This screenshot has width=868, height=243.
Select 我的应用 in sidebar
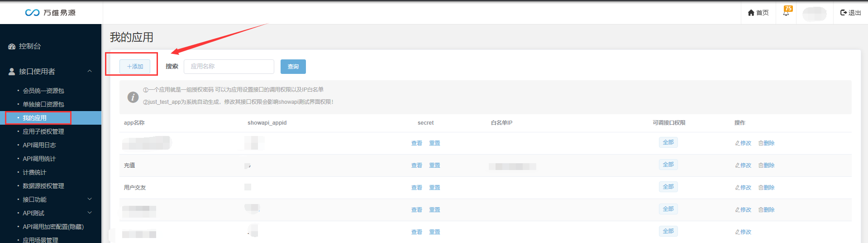[x=35, y=118]
